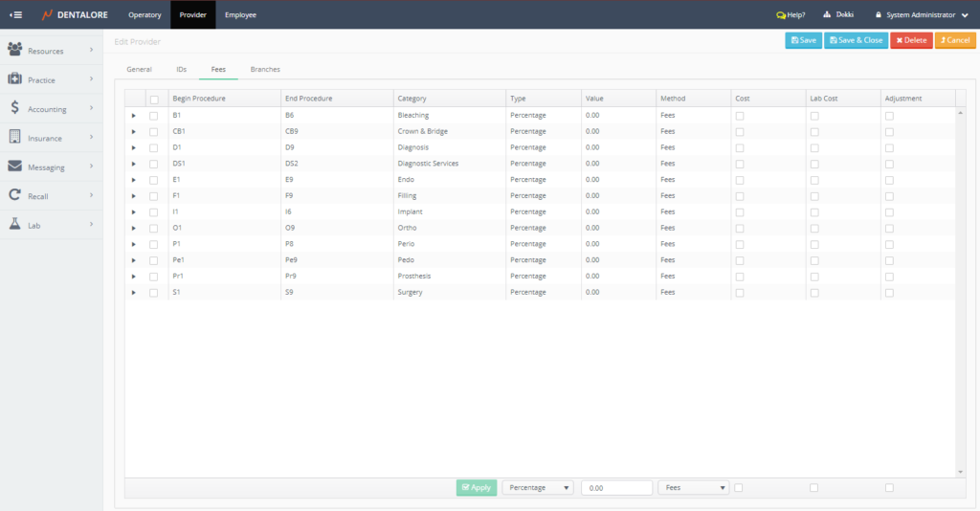Open Insurance sidebar icon
The image size is (980, 511).
(15, 138)
